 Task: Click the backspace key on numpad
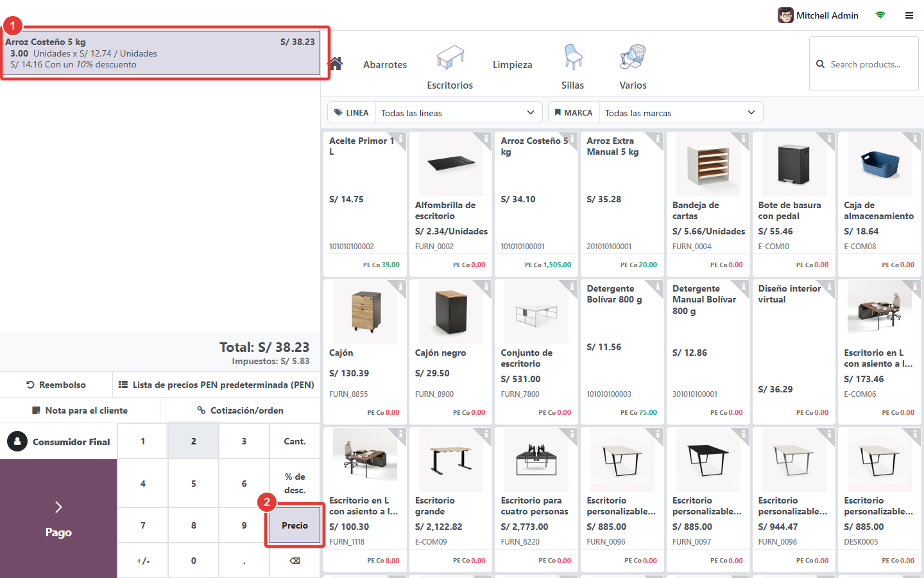[x=295, y=561]
